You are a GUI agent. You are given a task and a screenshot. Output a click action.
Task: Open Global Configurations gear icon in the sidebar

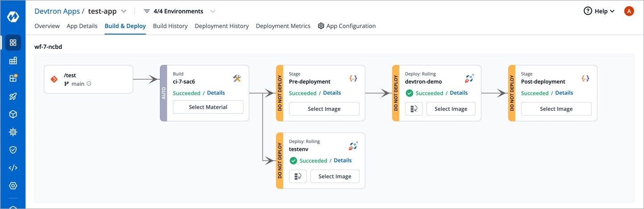pyautogui.click(x=13, y=186)
